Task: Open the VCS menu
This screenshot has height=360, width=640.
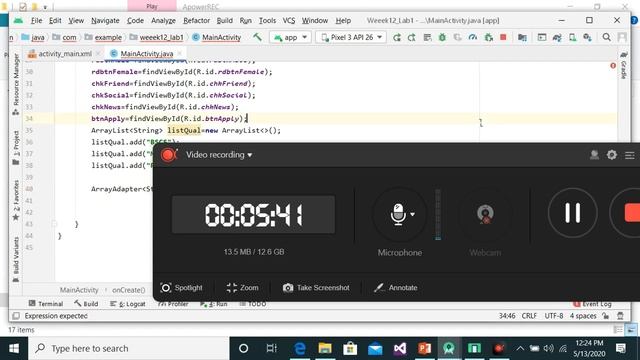Action: point(289,20)
